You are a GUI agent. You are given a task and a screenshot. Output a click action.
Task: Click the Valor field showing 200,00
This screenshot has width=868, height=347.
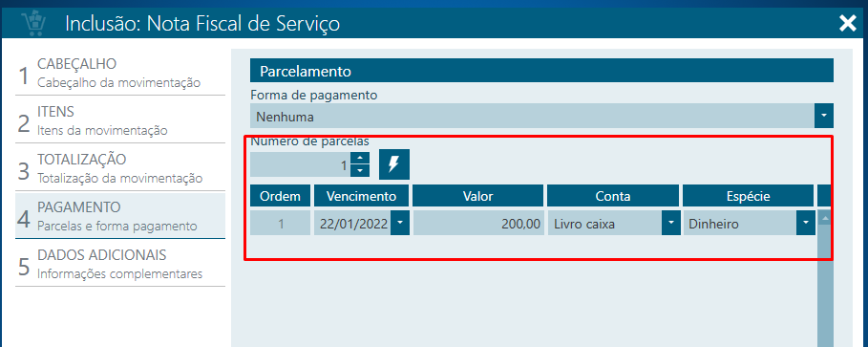tap(477, 224)
